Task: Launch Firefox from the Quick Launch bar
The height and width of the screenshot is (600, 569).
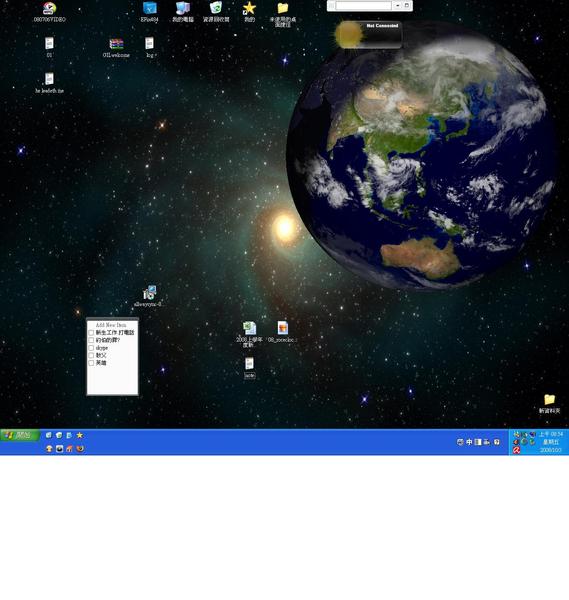Action: (80, 449)
